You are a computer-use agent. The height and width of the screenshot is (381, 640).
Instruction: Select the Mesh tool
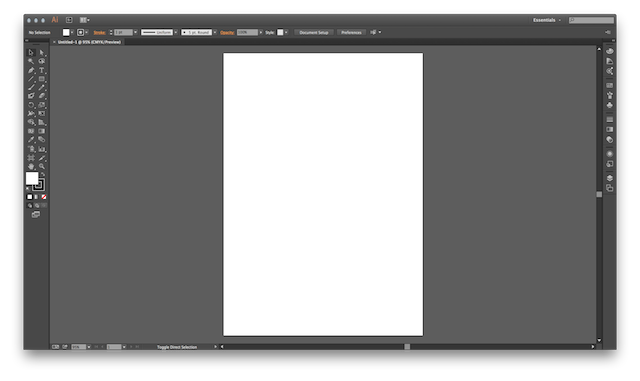coord(31,131)
